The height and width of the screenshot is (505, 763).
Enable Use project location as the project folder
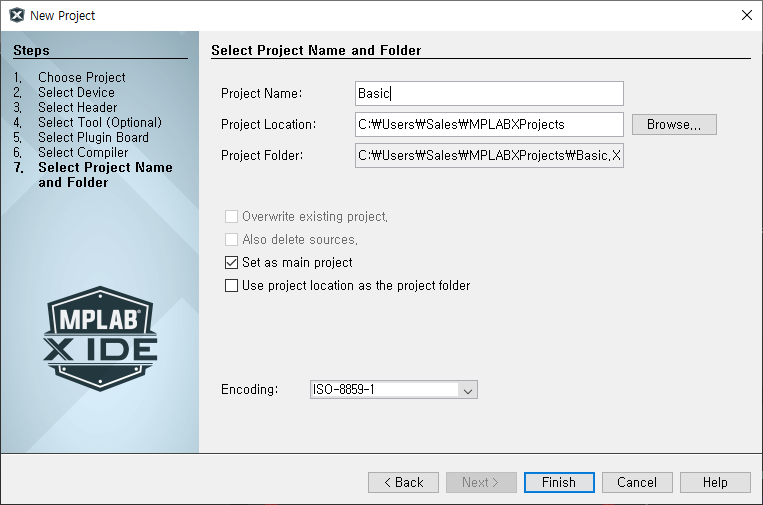(x=231, y=286)
